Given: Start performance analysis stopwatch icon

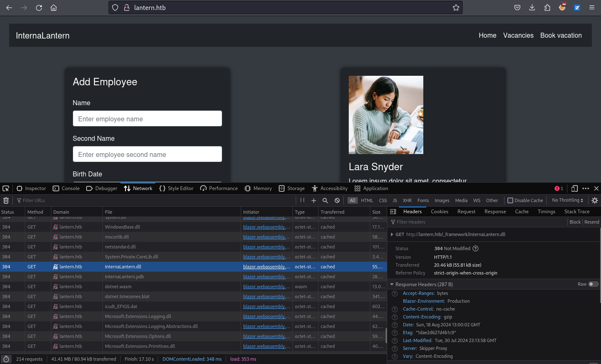Looking at the screenshot, I should coord(6,359).
